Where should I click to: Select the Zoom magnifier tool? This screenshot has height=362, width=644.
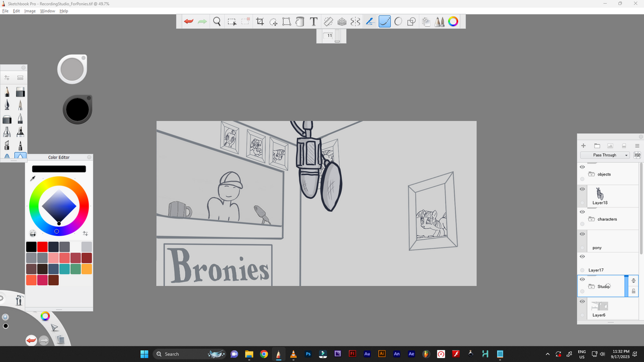[217, 22]
